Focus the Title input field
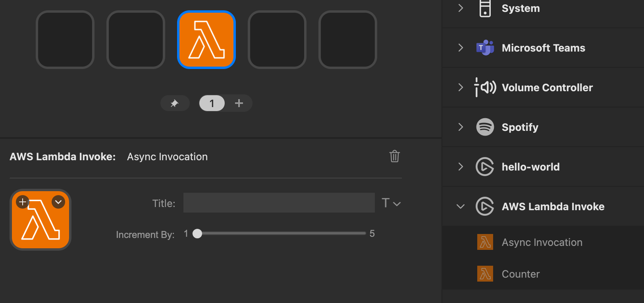 coord(279,203)
